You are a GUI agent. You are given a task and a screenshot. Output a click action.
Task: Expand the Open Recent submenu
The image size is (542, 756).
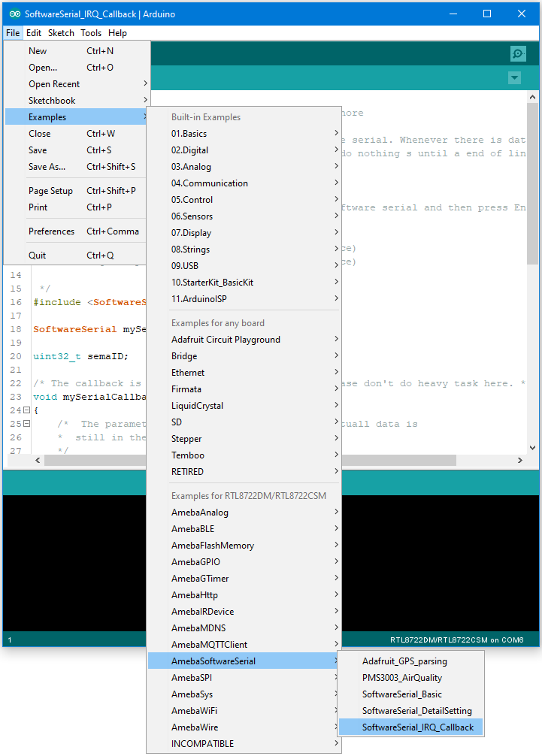(x=77, y=84)
